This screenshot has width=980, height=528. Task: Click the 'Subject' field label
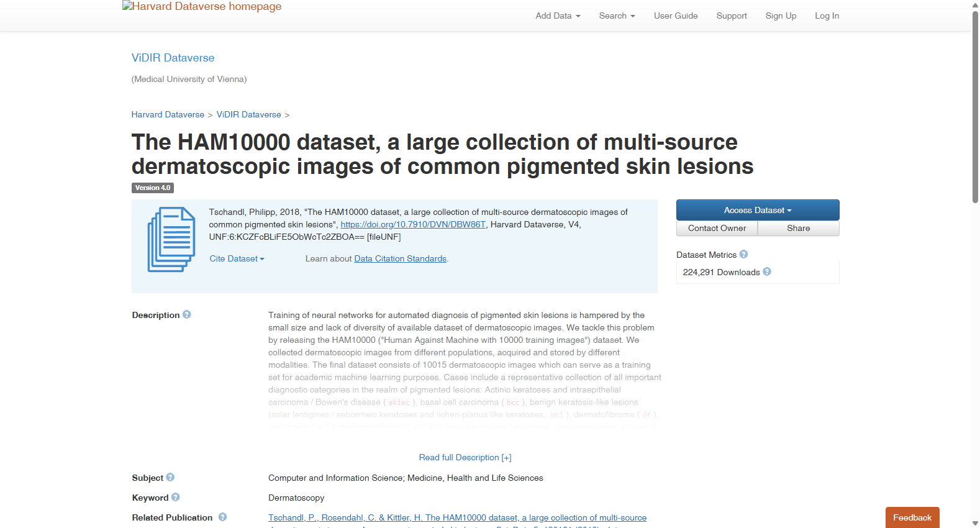(148, 478)
